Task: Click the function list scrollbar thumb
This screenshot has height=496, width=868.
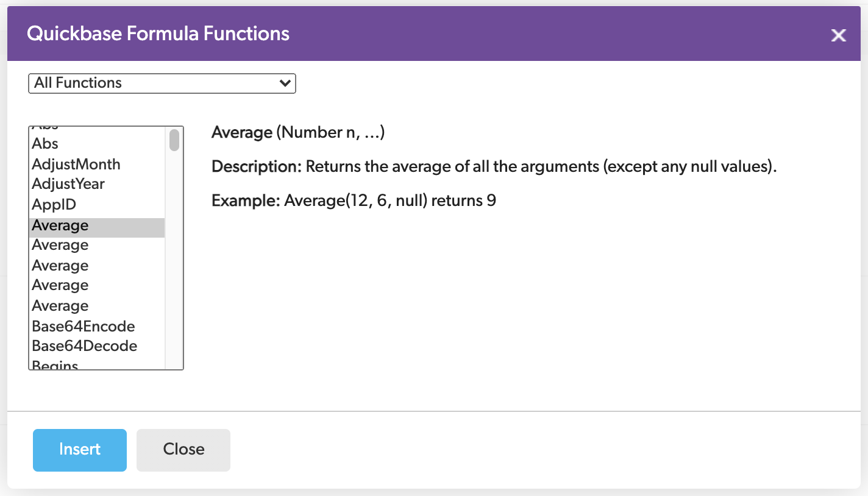Action: [x=174, y=140]
